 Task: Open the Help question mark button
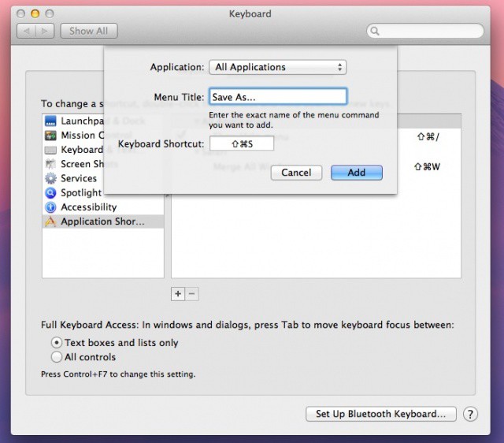[470, 414]
